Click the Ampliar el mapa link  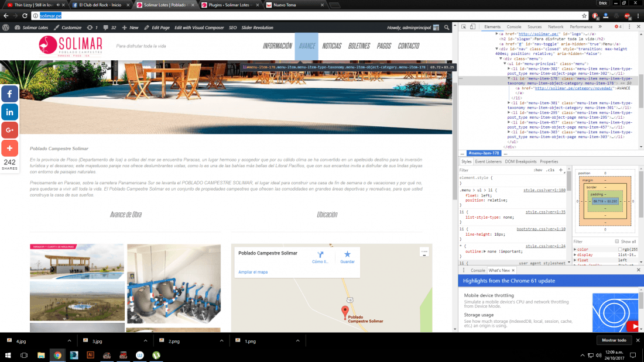[x=253, y=272]
